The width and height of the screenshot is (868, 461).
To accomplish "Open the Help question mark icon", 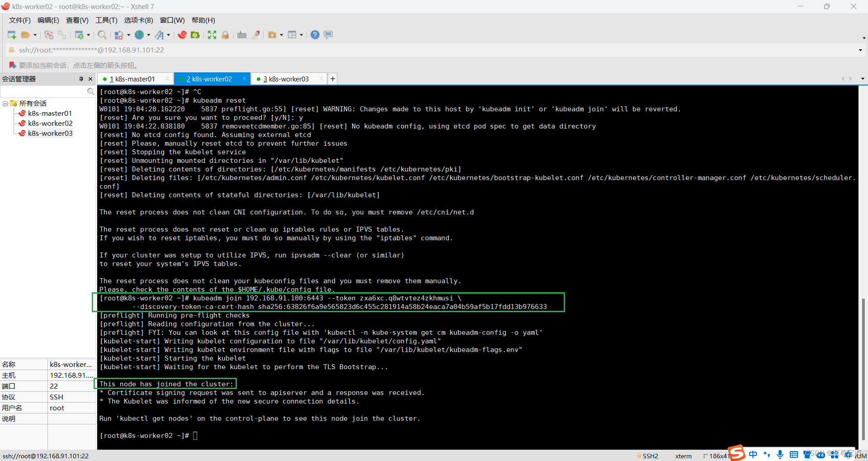I will tap(315, 35).
